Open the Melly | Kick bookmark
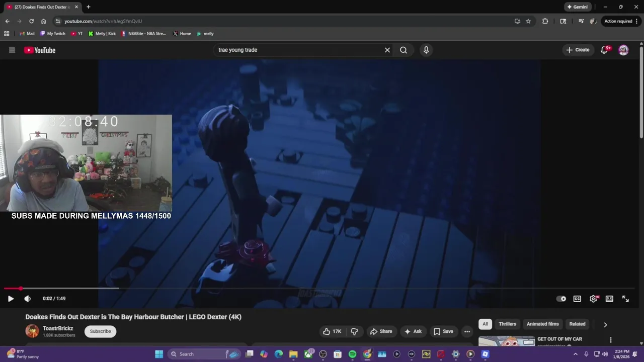The height and width of the screenshot is (362, 644). tap(102, 34)
